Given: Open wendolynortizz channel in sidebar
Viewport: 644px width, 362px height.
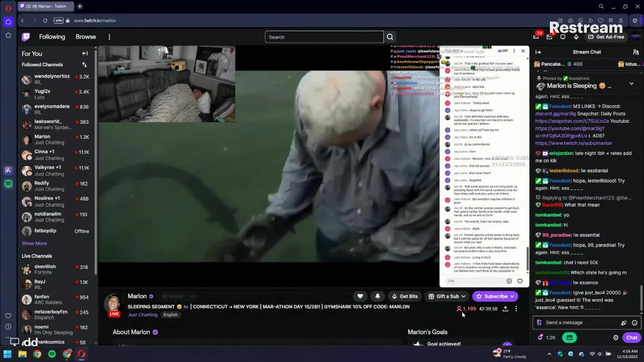Looking at the screenshot, I should pos(55,79).
